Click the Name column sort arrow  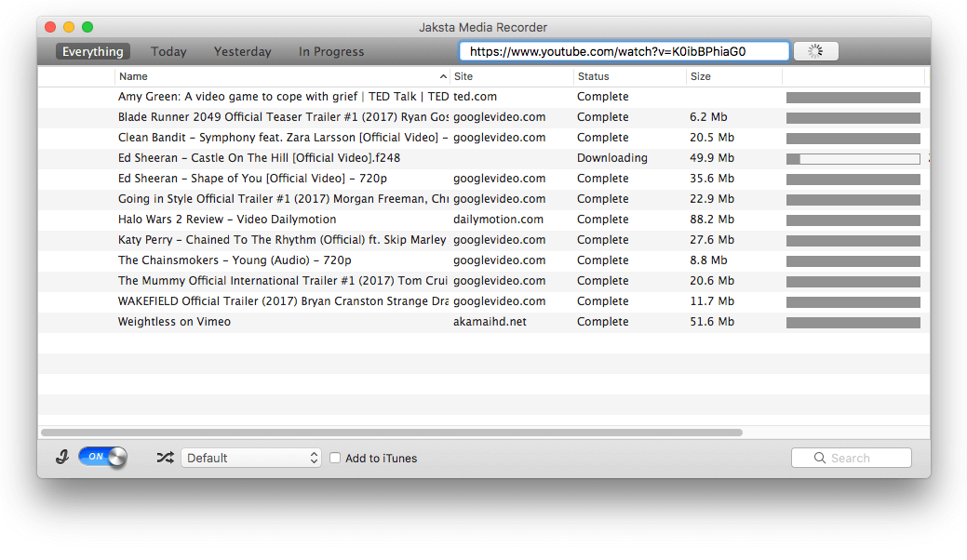pos(443,76)
